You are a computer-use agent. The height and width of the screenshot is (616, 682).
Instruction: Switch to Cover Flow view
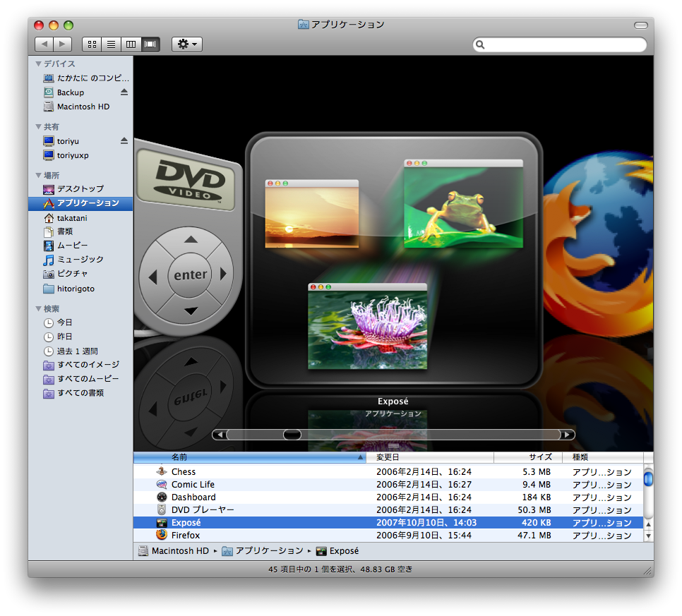150,44
